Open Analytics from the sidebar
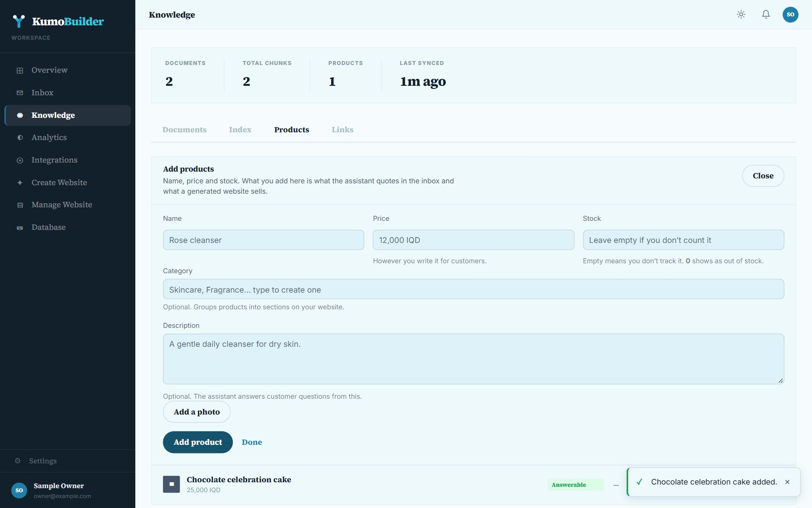The width and height of the screenshot is (812, 508). (68, 137)
